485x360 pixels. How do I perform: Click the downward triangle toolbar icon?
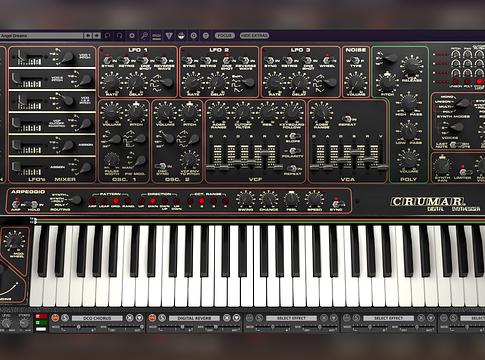[x=169, y=36]
